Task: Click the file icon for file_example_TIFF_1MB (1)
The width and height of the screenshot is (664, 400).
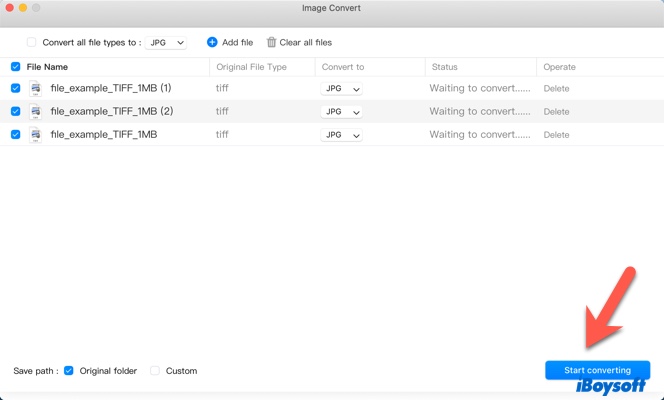Action: 35,88
